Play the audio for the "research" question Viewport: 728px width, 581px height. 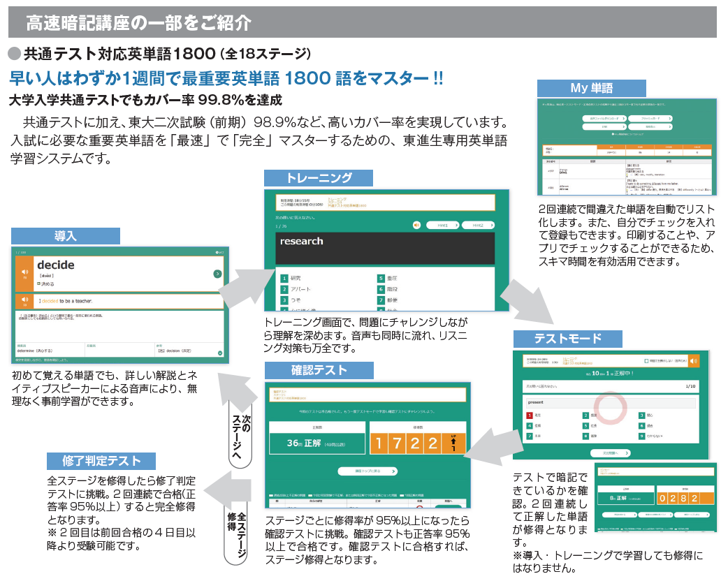click(x=416, y=225)
